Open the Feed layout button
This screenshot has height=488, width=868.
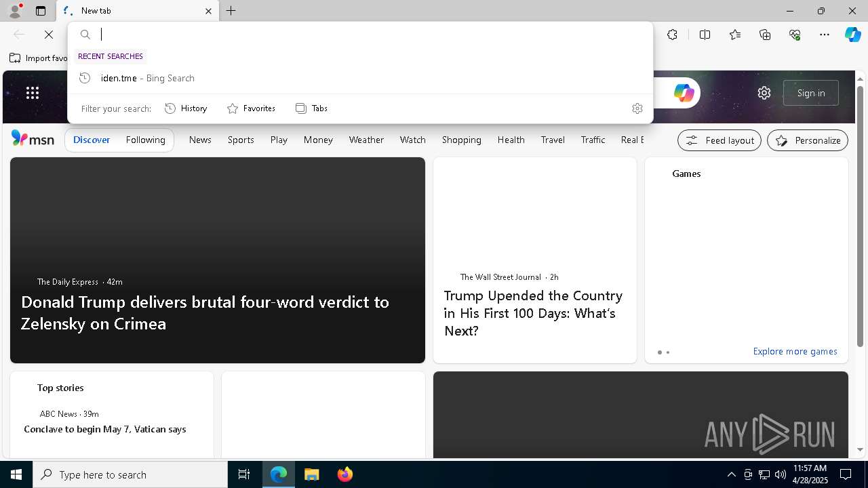pos(719,140)
